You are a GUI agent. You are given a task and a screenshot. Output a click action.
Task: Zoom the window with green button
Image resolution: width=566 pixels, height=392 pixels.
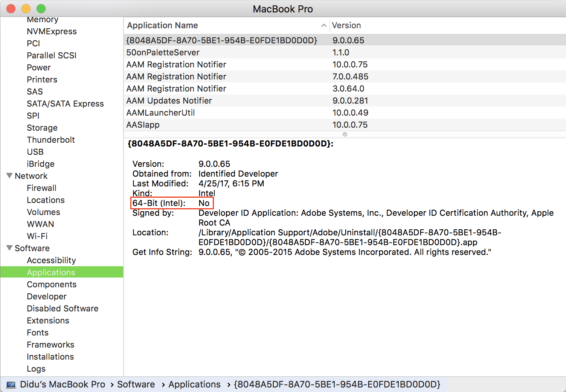41,8
